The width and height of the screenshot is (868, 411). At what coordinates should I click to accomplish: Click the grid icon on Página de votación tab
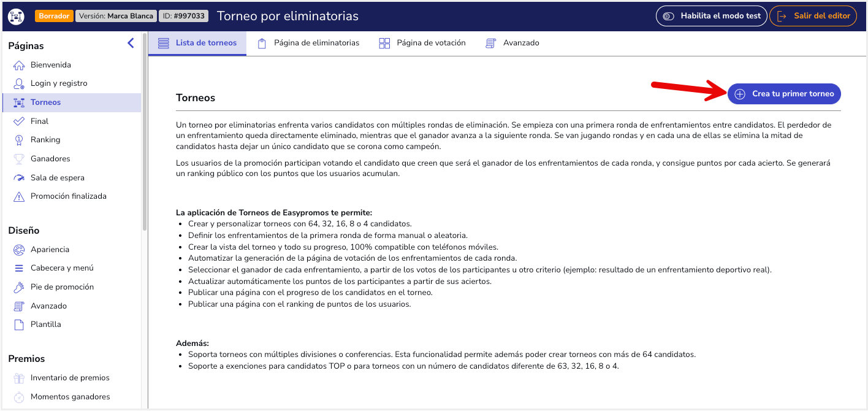click(384, 43)
